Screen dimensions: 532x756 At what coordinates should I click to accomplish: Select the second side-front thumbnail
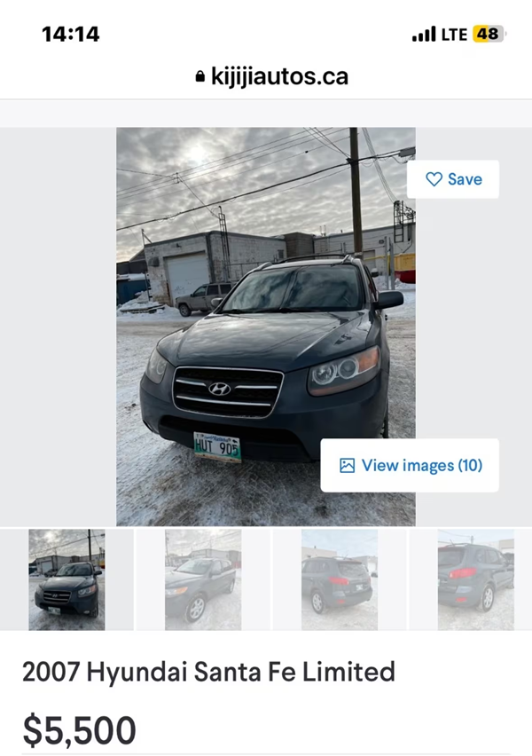click(203, 579)
